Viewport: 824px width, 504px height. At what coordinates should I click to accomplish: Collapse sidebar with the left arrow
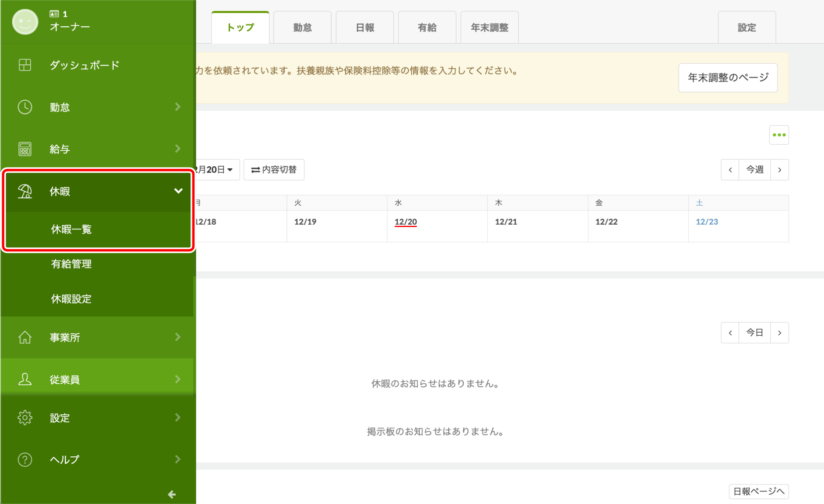tap(172, 494)
